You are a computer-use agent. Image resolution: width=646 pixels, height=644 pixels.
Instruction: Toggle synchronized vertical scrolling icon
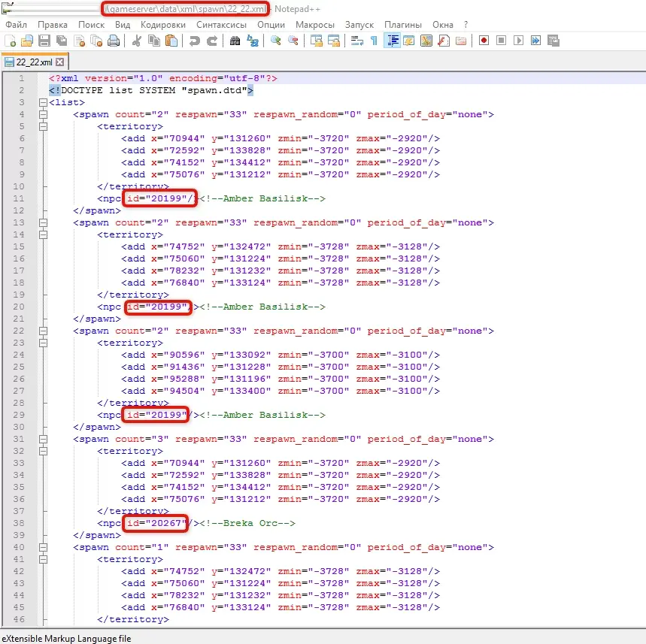[317, 41]
